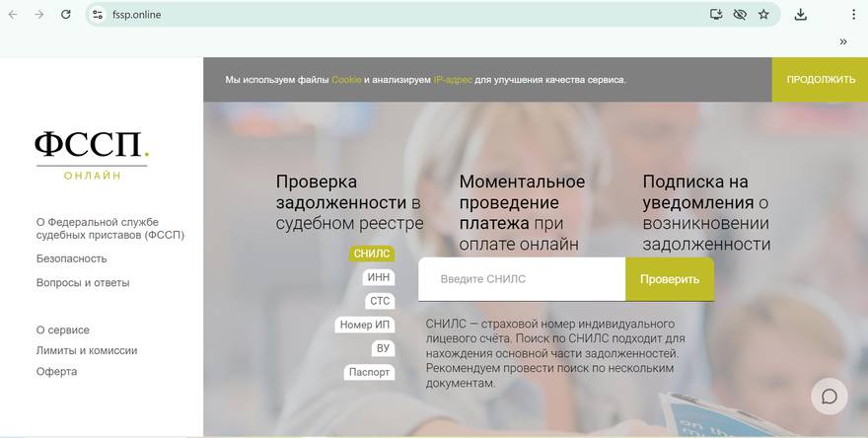Click the Моментальное проведение платежа heading

click(x=522, y=213)
